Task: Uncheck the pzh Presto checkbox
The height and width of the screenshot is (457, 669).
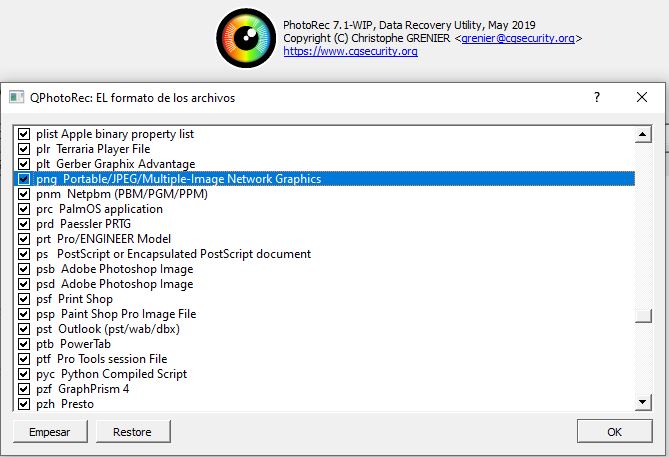Action: click(24, 404)
